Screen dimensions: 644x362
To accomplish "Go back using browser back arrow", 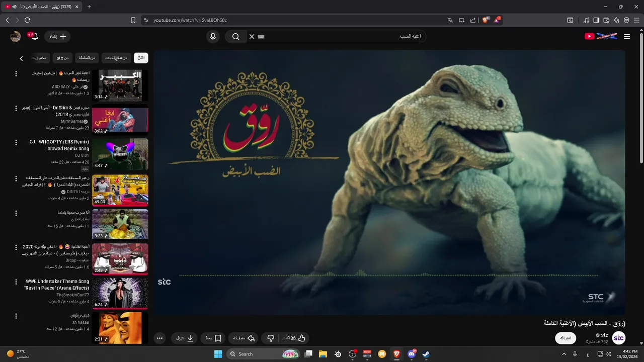I will tap(8, 20).
